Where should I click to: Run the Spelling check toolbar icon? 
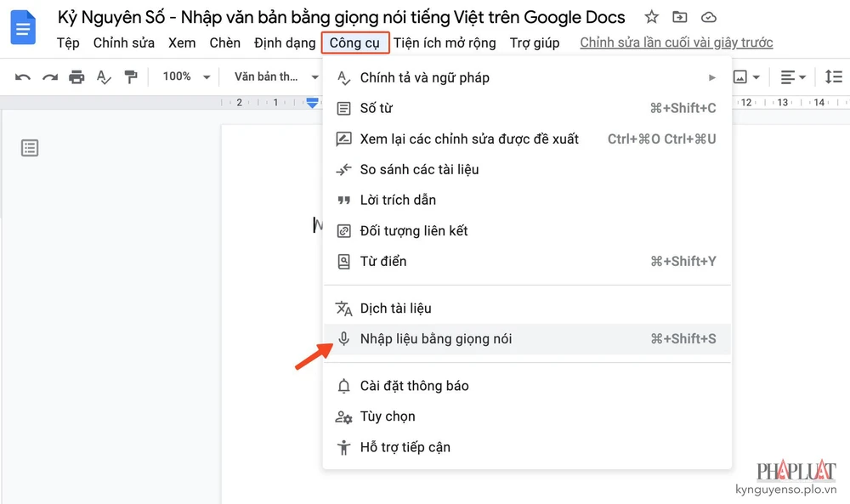tap(104, 76)
